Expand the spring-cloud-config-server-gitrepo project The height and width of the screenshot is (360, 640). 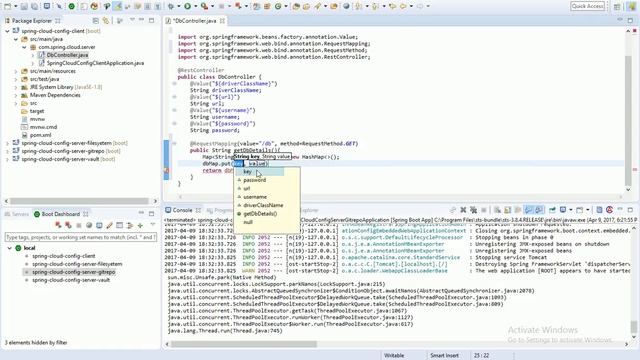point(7,151)
